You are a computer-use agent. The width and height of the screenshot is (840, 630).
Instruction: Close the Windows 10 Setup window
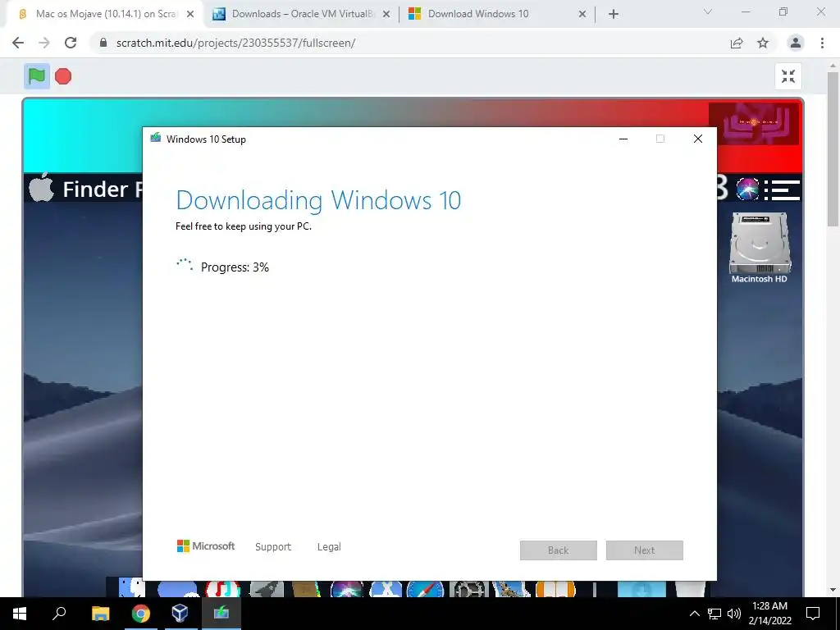(697, 139)
